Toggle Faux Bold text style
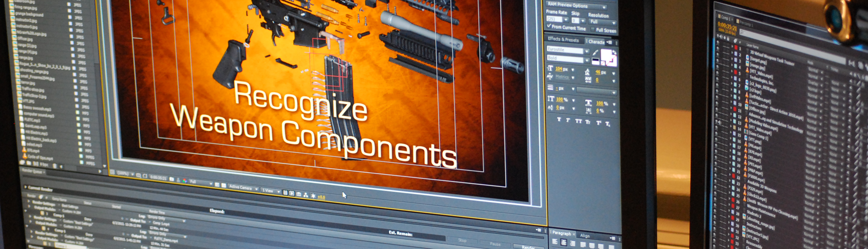Image resolution: width=868 pixels, height=249 pixels. [x=559, y=119]
